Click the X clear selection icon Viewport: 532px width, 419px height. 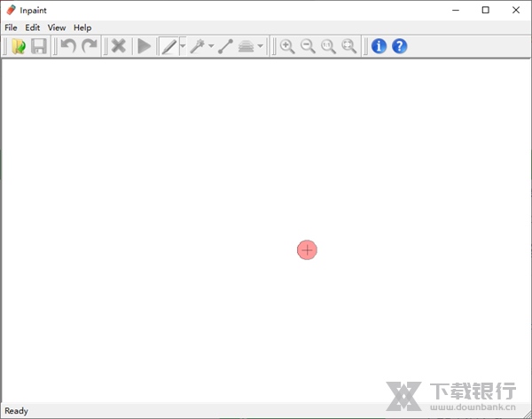(118, 46)
